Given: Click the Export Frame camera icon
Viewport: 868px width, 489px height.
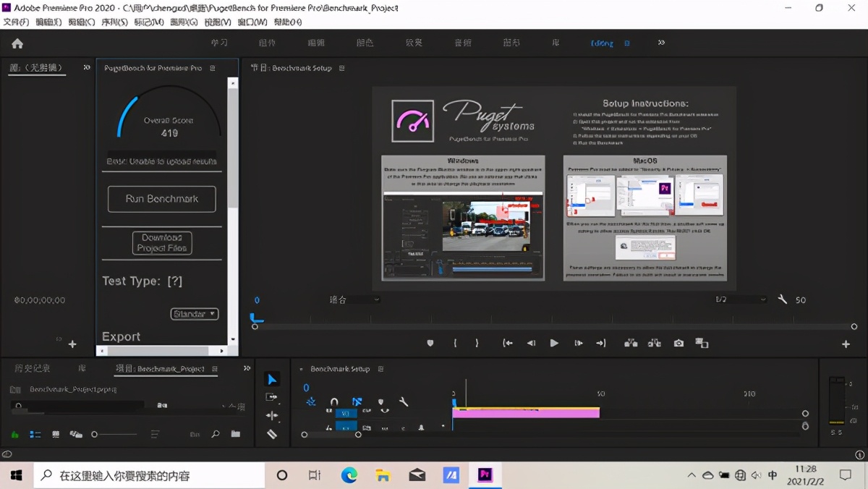Looking at the screenshot, I should [x=678, y=343].
